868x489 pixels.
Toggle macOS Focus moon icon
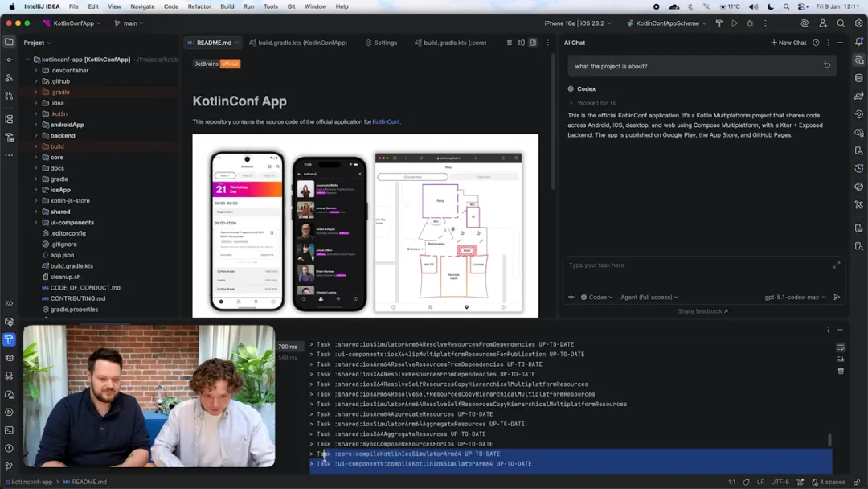(770, 6)
